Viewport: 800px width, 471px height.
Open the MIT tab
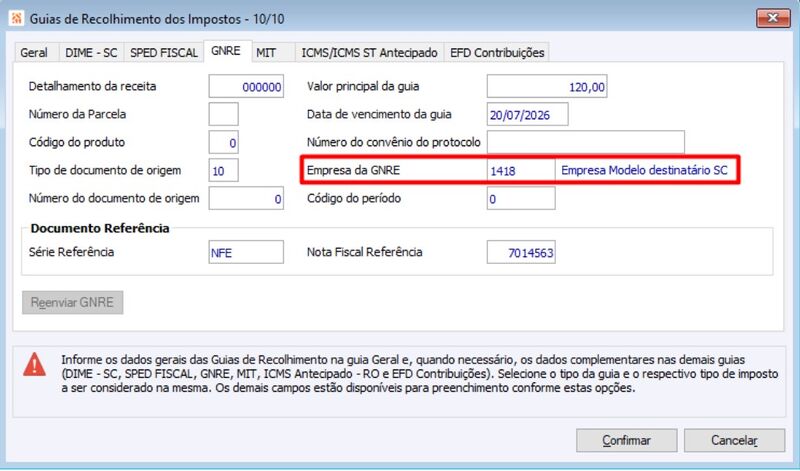coord(266,53)
